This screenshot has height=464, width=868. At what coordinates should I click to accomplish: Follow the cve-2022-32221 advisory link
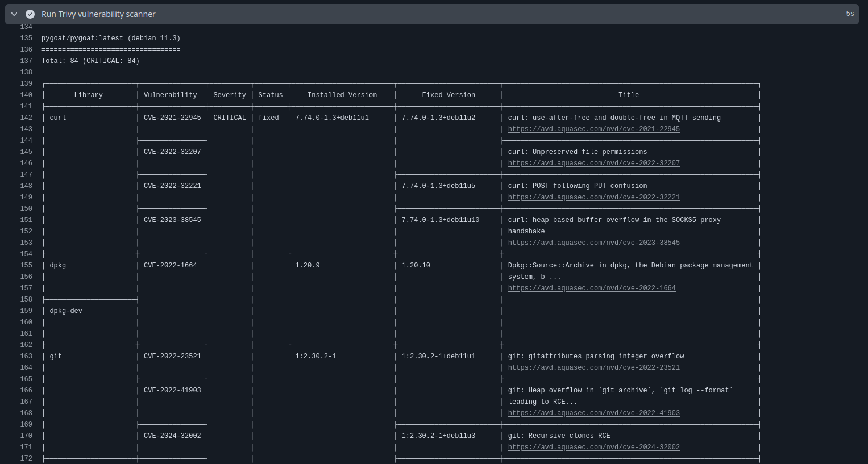(593, 197)
